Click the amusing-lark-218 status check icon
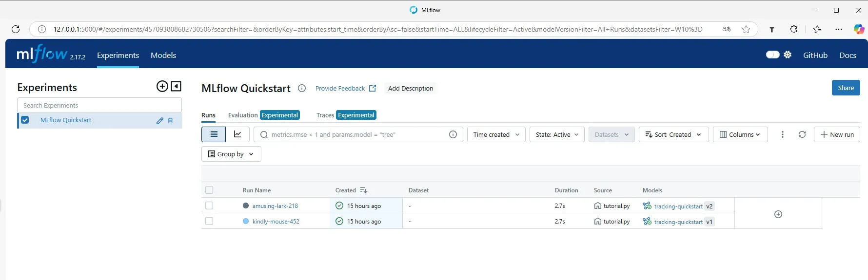The height and width of the screenshot is (280, 868). (339, 205)
